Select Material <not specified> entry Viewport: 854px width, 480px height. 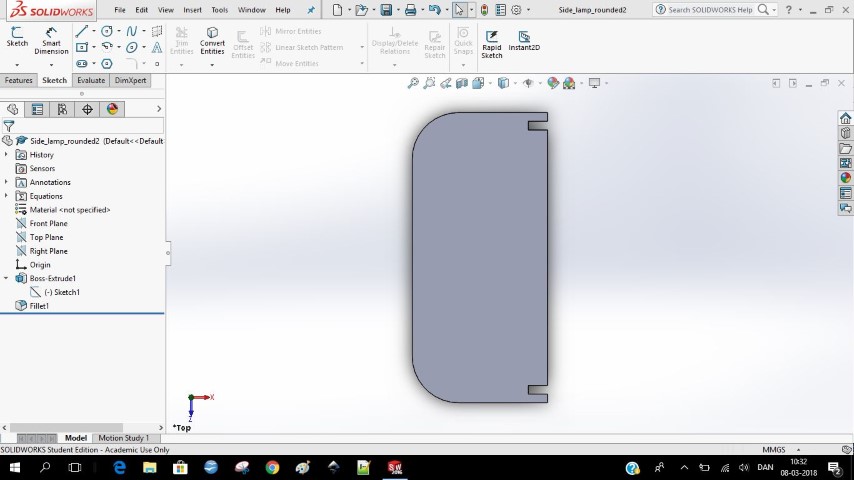[x=70, y=210]
